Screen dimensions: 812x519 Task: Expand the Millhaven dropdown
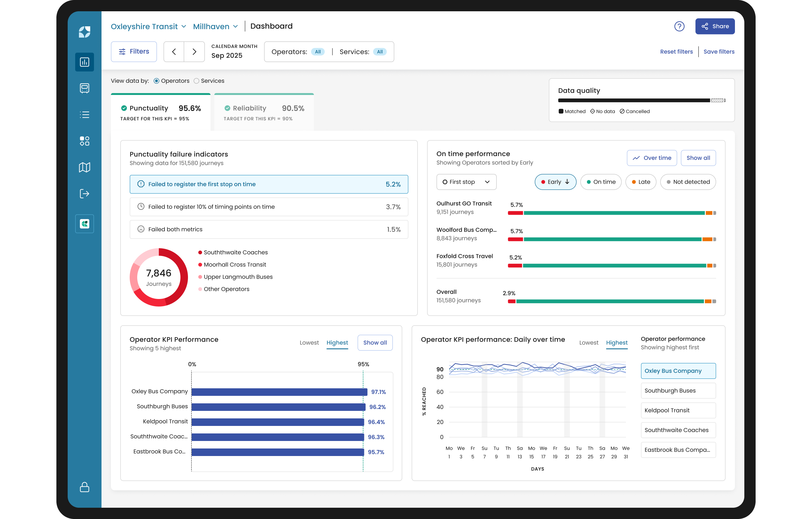[x=216, y=26]
